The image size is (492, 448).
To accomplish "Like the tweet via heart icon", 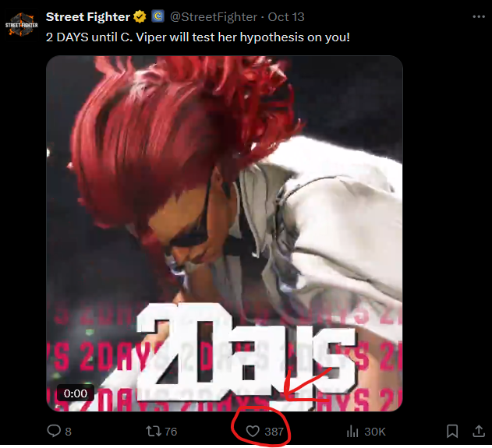I will [x=253, y=431].
